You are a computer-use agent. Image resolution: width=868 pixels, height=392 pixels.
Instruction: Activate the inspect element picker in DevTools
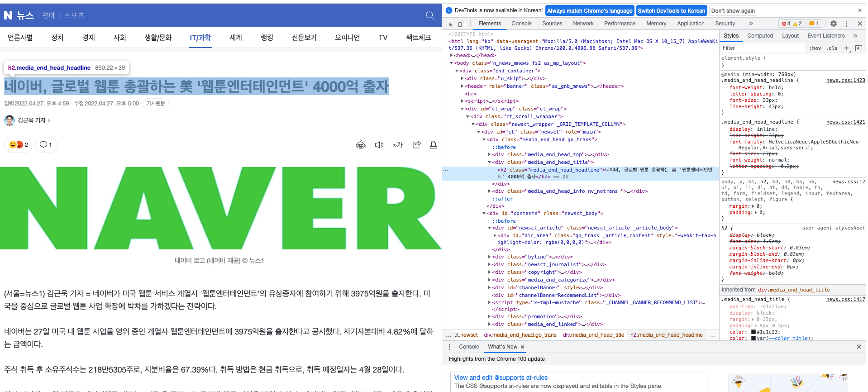(x=450, y=24)
